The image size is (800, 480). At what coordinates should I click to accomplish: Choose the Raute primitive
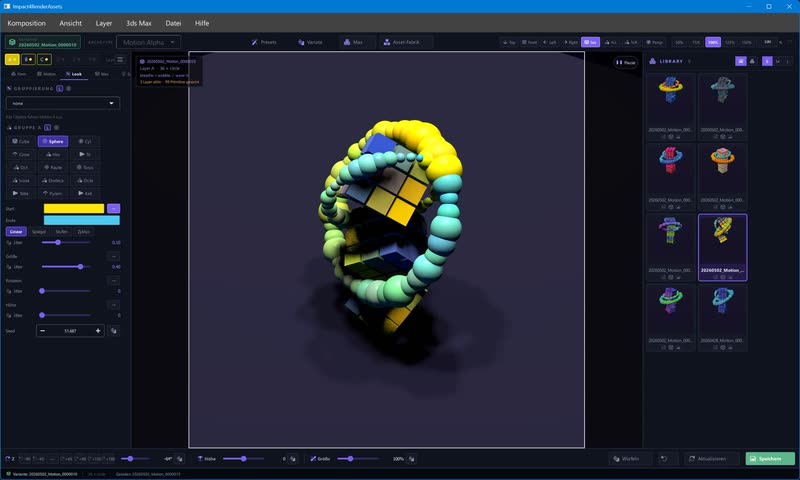[53, 167]
